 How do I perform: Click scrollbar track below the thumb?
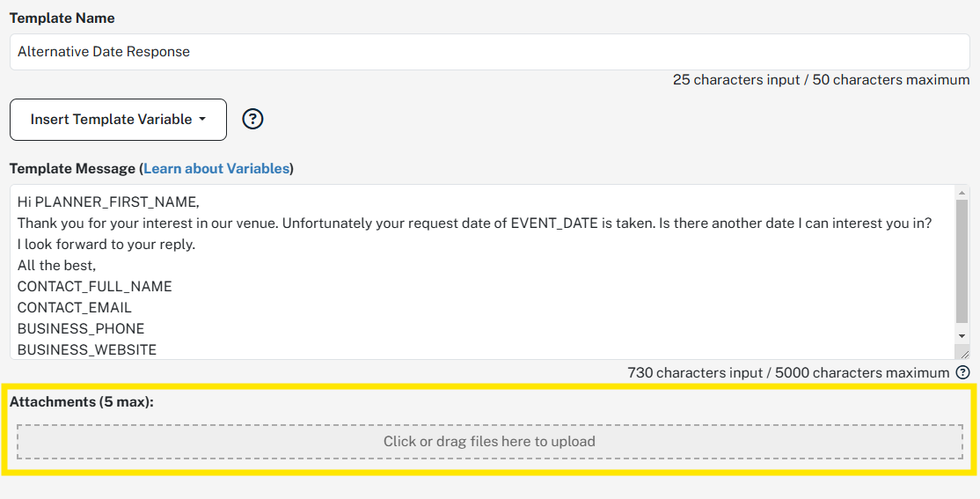[x=962, y=326]
